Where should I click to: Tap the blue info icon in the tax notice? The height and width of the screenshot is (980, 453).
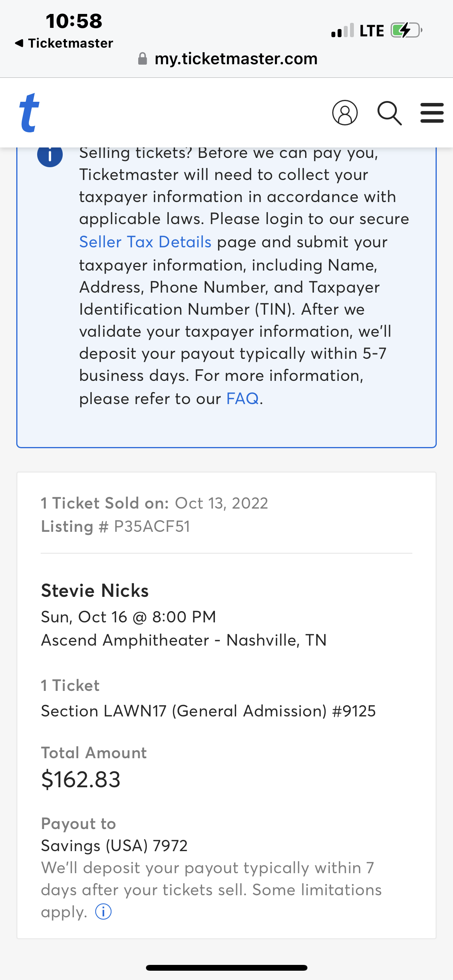pos(50,155)
